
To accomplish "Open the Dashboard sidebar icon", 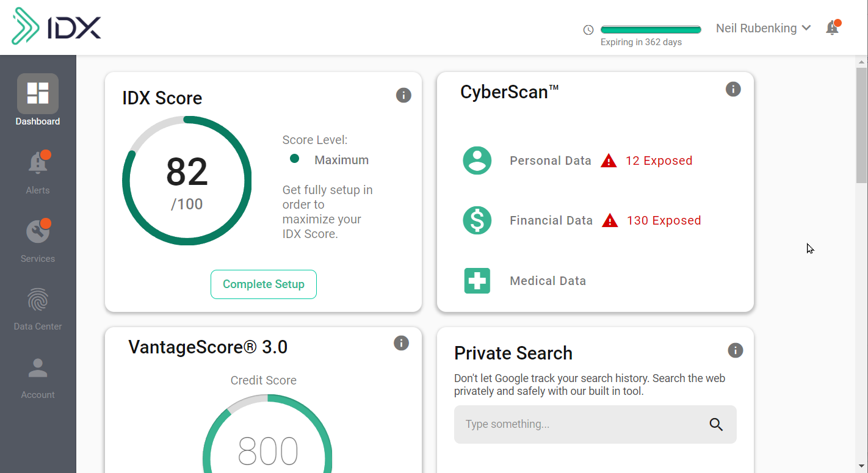I will click(38, 94).
